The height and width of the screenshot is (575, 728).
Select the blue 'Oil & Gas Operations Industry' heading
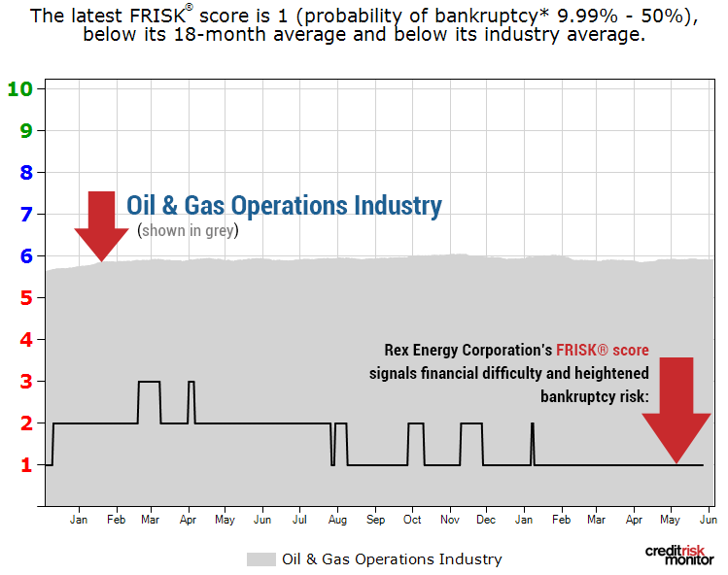click(x=284, y=206)
